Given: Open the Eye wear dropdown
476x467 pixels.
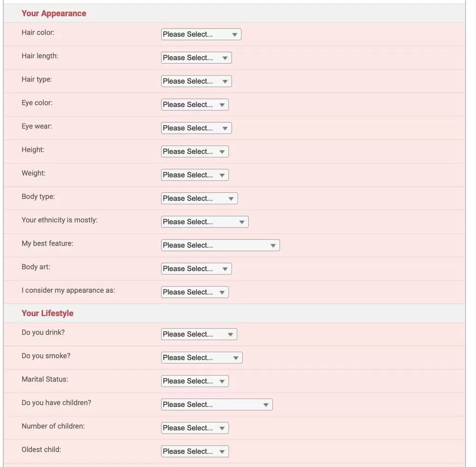Looking at the screenshot, I should tap(196, 128).
